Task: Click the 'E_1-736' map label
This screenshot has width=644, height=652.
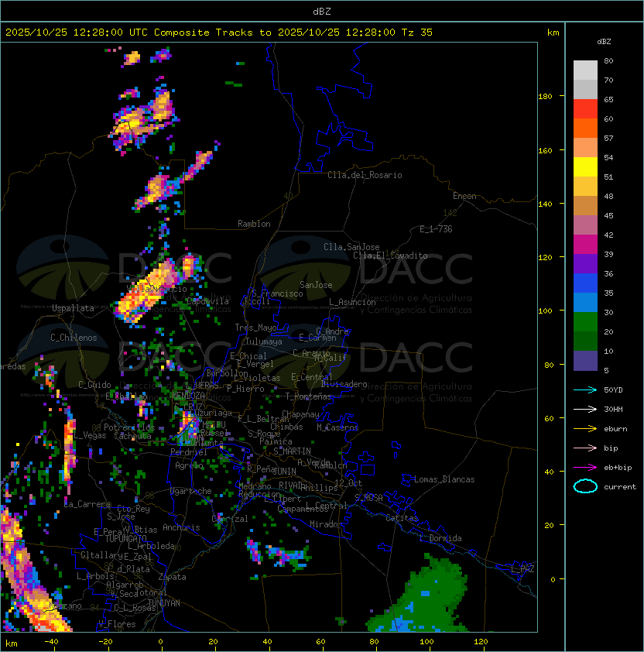Action: (436, 229)
